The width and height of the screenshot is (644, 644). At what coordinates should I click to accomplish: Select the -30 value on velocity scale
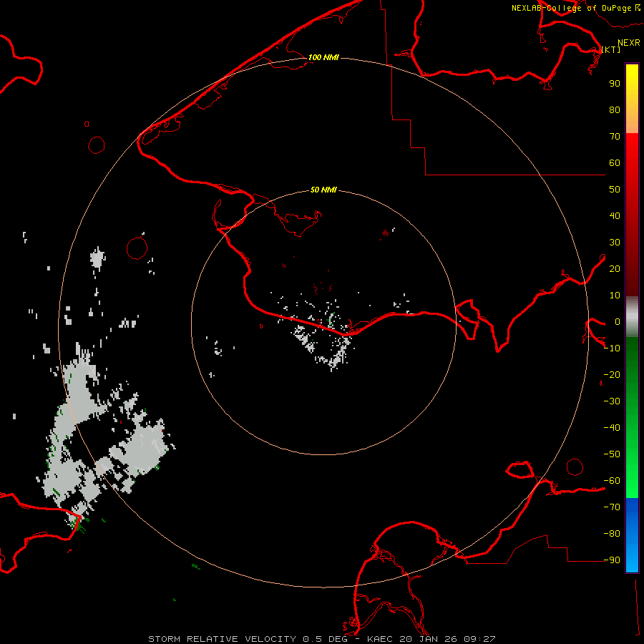[x=612, y=401]
